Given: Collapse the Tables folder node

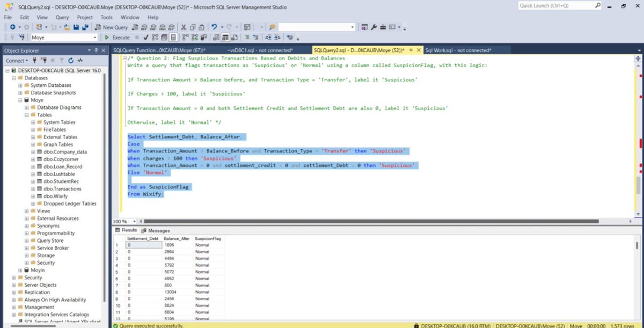Looking at the screenshot, I should click(x=26, y=115).
